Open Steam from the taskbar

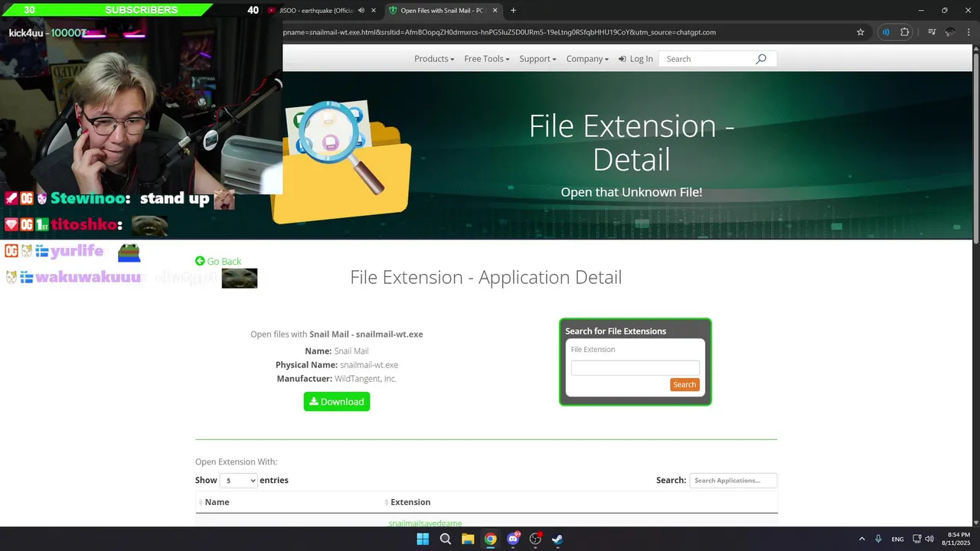coord(558,540)
